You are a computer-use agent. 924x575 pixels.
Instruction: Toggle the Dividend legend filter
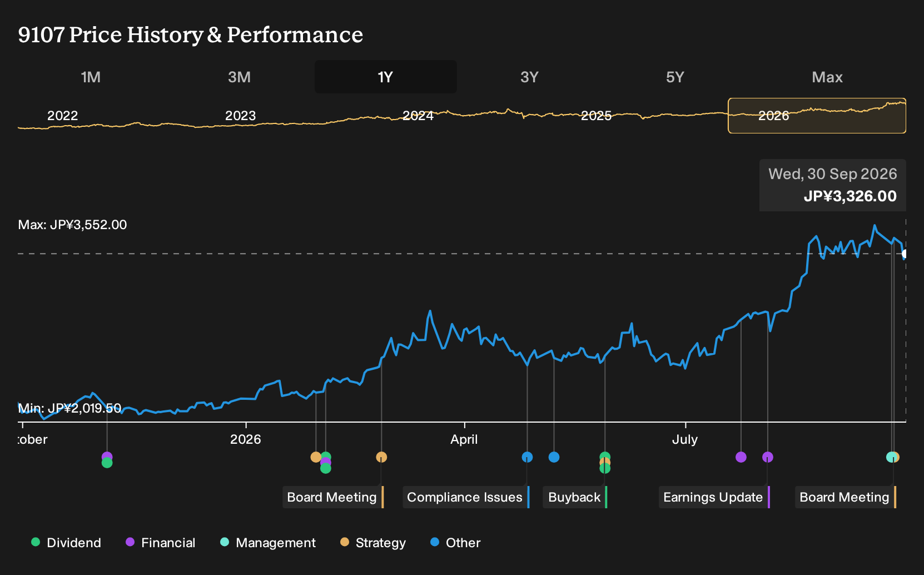(x=66, y=543)
